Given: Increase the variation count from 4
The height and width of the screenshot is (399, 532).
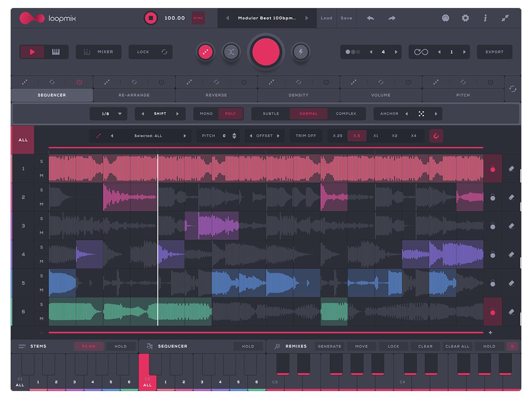Looking at the screenshot, I should 396,52.
